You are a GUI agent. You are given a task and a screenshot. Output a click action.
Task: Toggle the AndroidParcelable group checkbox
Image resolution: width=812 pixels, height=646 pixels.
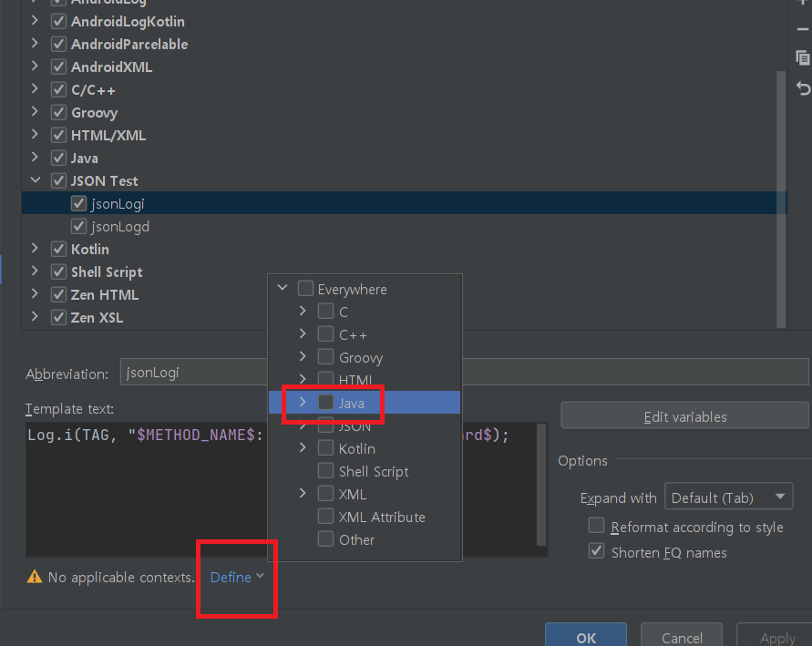pyautogui.click(x=58, y=44)
